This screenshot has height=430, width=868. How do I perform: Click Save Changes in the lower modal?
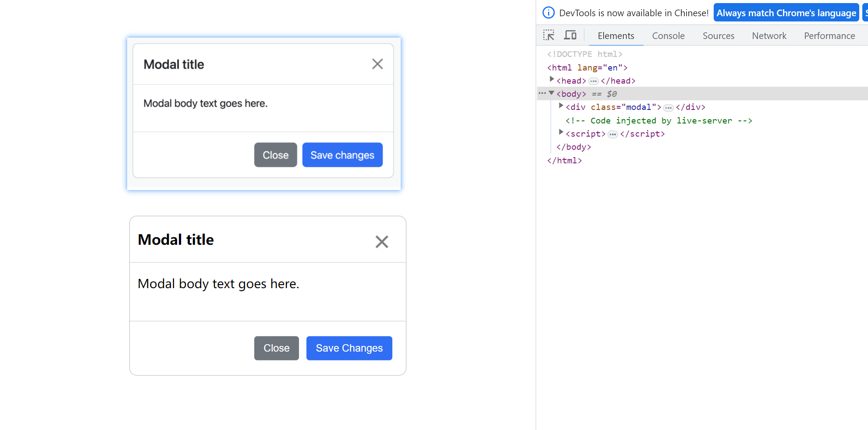[x=349, y=348]
